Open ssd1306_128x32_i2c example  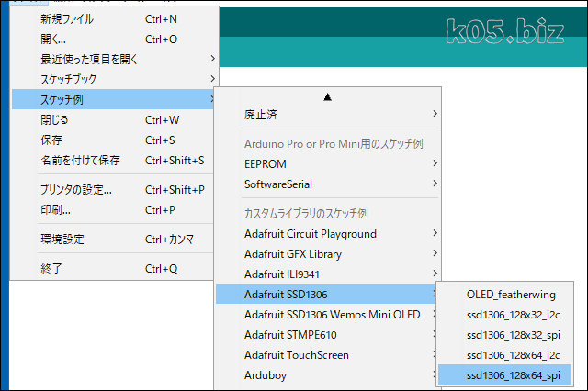point(504,315)
